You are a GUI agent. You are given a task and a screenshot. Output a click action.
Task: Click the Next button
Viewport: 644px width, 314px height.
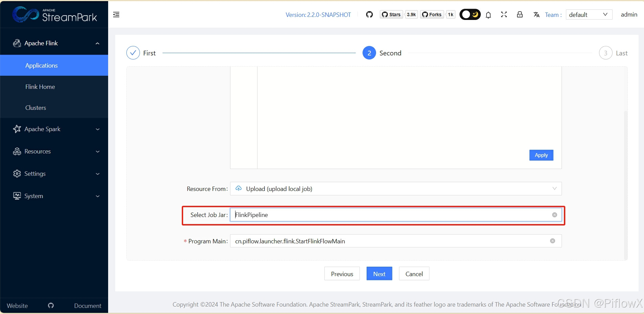pos(379,274)
